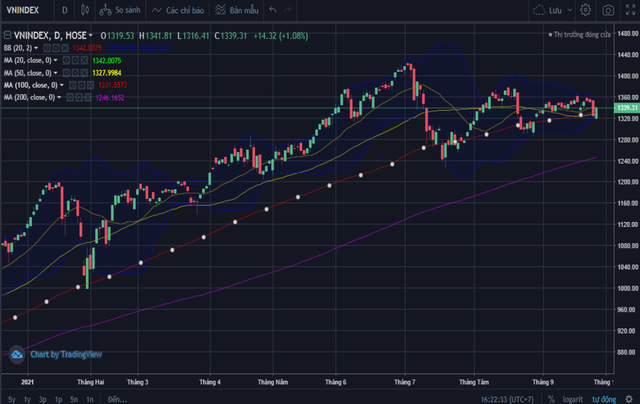Viewport: 640px width, 404px height.
Task: Select the 5y time range button
Action: click(x=11, y=398)
